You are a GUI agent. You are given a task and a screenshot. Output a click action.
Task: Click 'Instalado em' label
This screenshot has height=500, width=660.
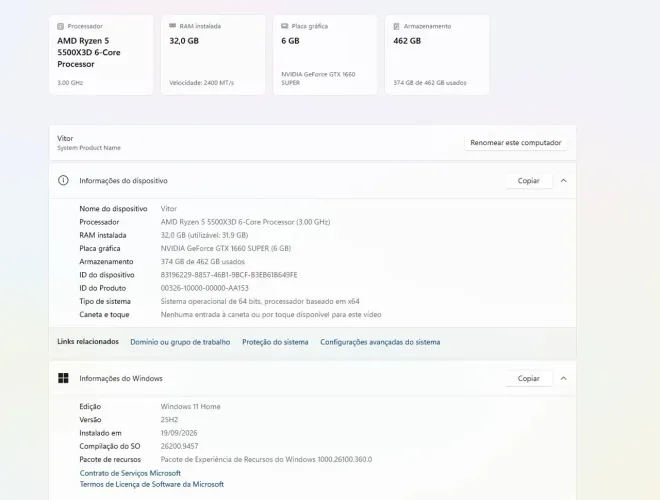[100, 433]
